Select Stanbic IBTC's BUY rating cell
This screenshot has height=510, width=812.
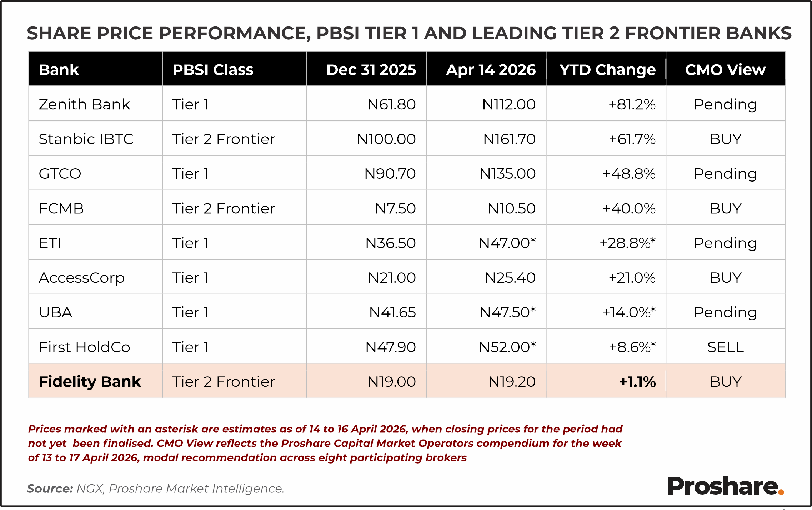[x=726, y=139]
